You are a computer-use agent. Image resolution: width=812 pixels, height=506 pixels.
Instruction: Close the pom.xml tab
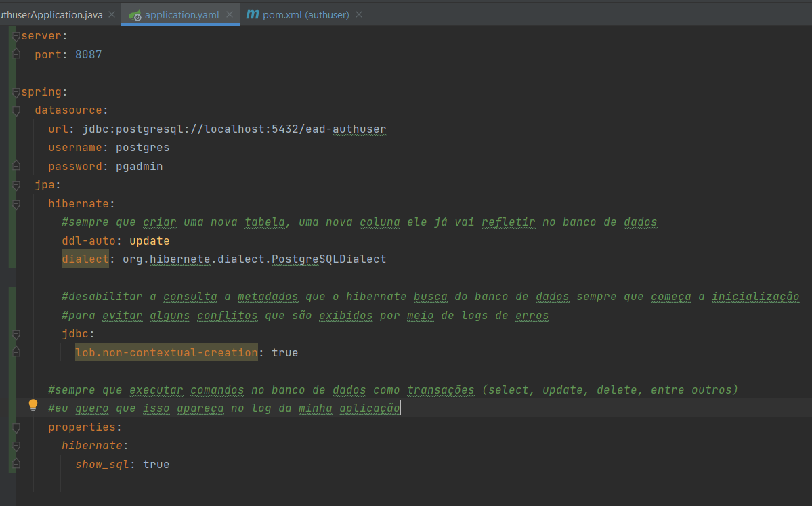358,13
